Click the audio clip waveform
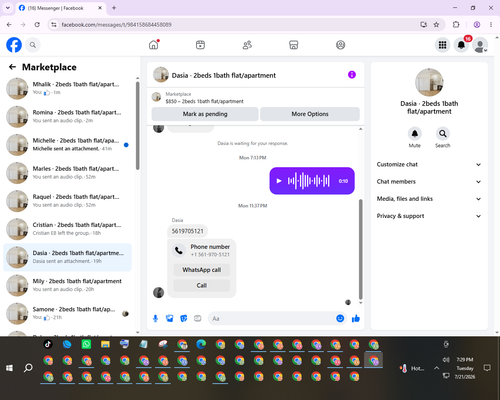The width and height of the screenshot is (500, 400). (309, 181)
